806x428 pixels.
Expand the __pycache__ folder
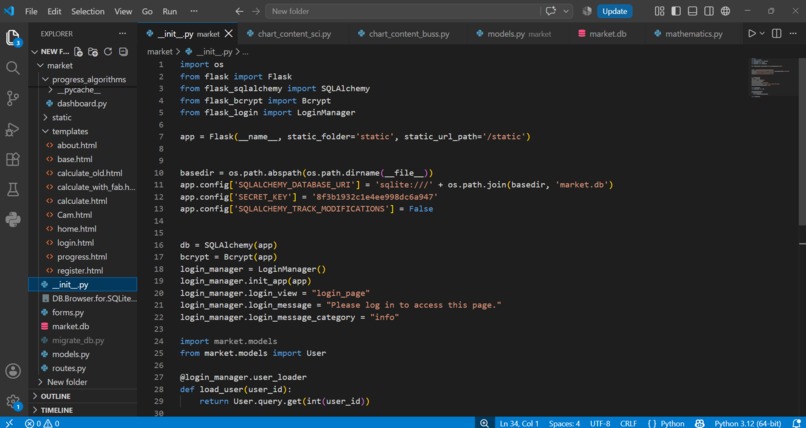point(51,90)
